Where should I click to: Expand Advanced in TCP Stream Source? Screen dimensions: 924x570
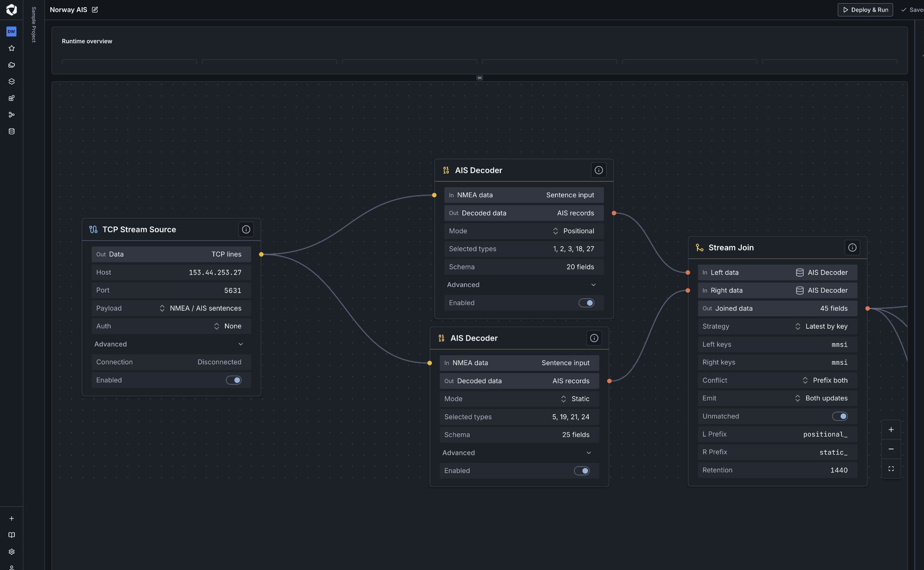click(x=171, y=344)
